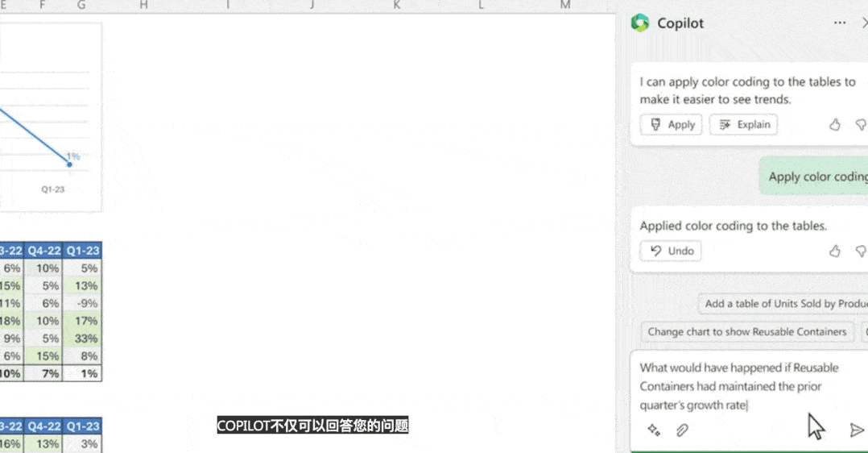Click thumbs down on color coding suggestion

[x=861, y=125]
